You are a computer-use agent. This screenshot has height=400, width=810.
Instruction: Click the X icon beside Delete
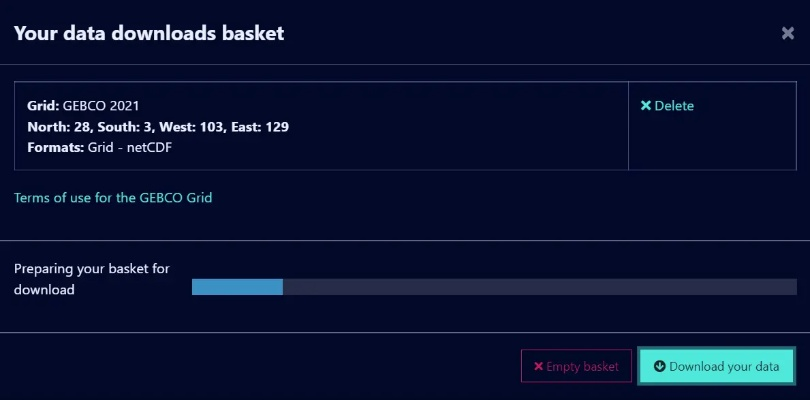646,106
